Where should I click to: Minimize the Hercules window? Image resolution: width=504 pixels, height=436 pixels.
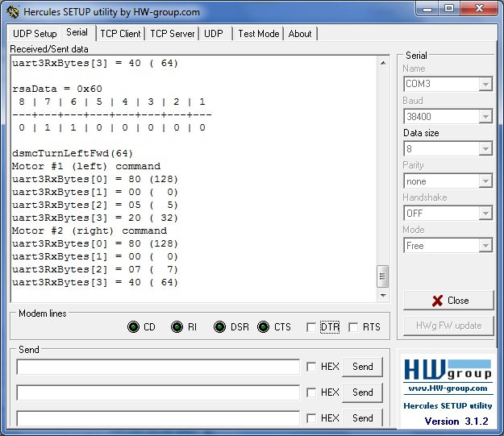click(x=427, y=9)
